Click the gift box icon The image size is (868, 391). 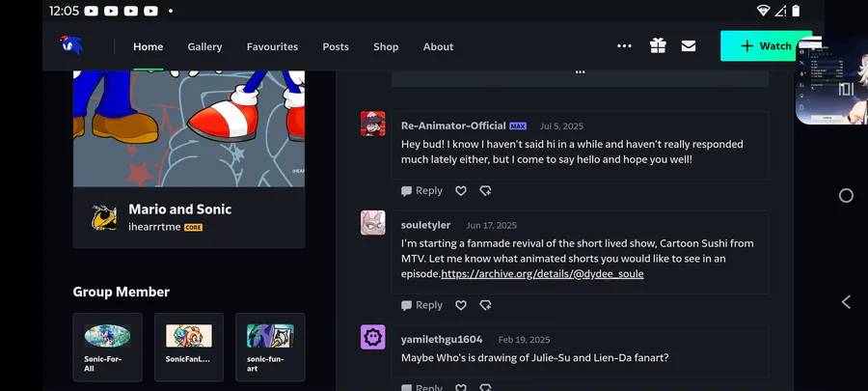[x=658, y=46]
